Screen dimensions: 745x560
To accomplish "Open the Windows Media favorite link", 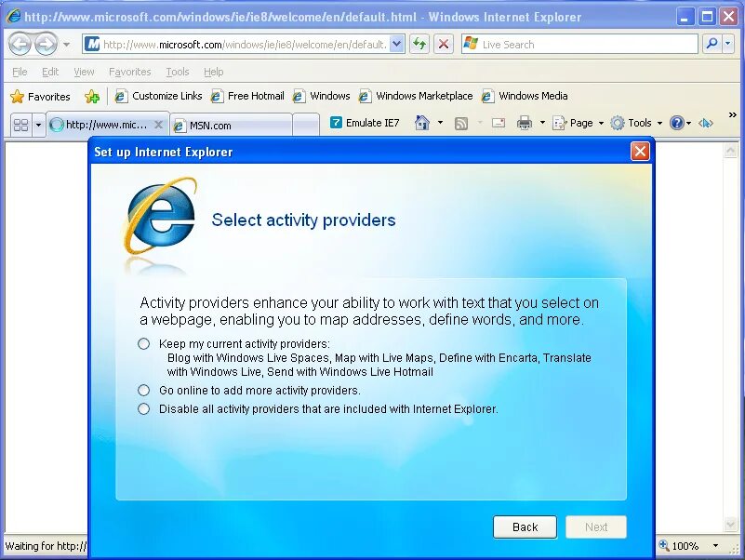I will (x=525, y=96).
